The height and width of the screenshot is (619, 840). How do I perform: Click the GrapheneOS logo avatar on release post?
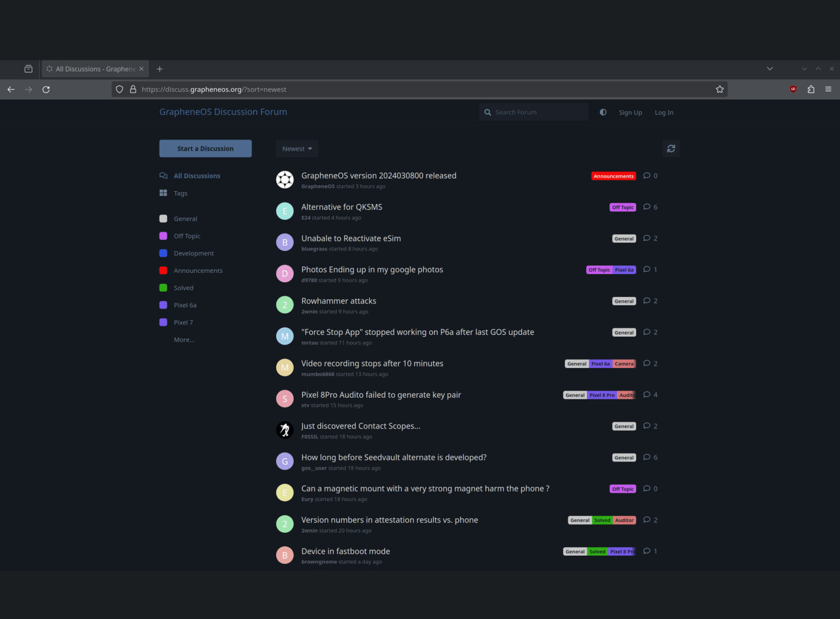285,180
